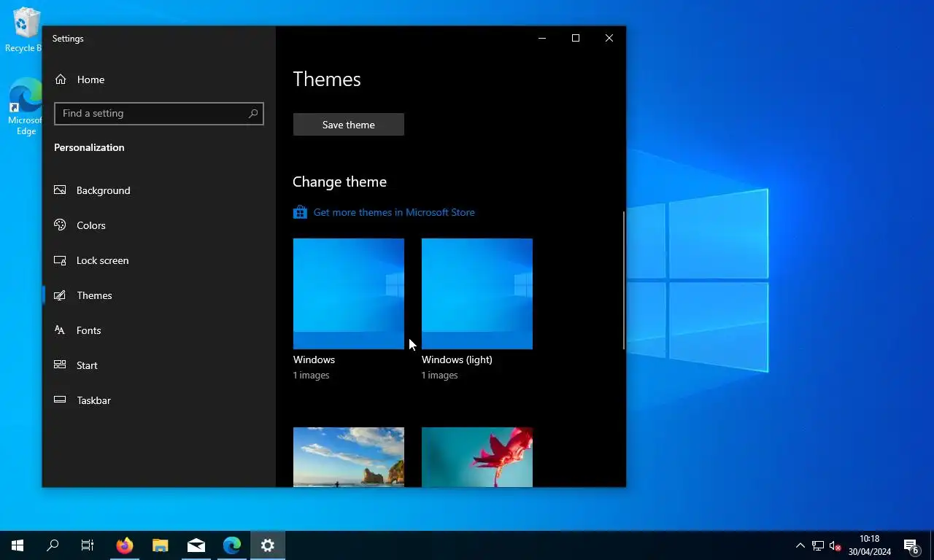Select the beach landscape theme thumbnail
Image resolution: width=934 pixels, height=560 pixels.
(349, 457)
